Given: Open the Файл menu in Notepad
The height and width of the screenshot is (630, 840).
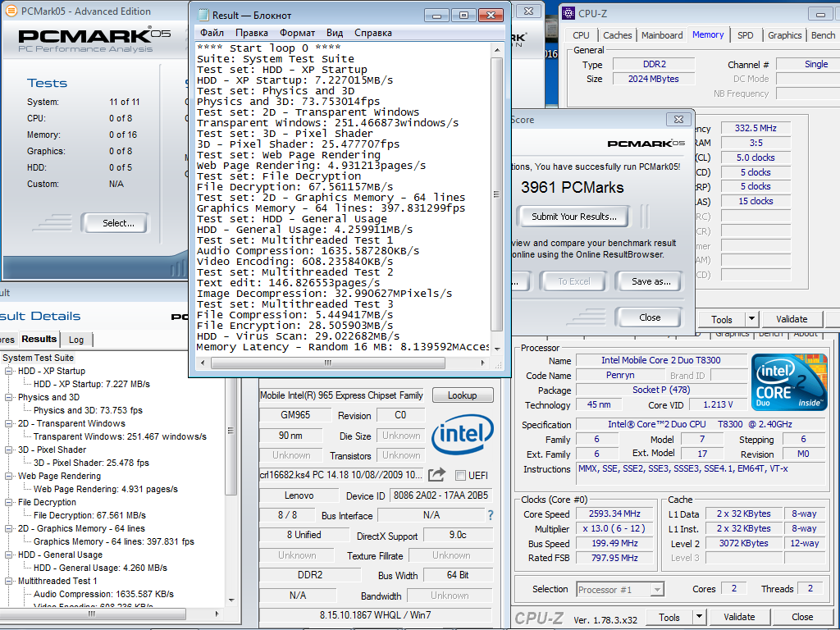Looking at the screenshot, I should [x=212, y=33].
